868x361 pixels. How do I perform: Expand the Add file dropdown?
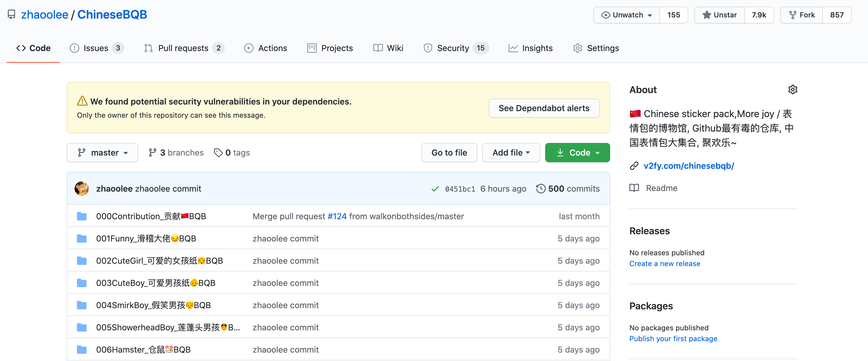click(x=511, y=153)
